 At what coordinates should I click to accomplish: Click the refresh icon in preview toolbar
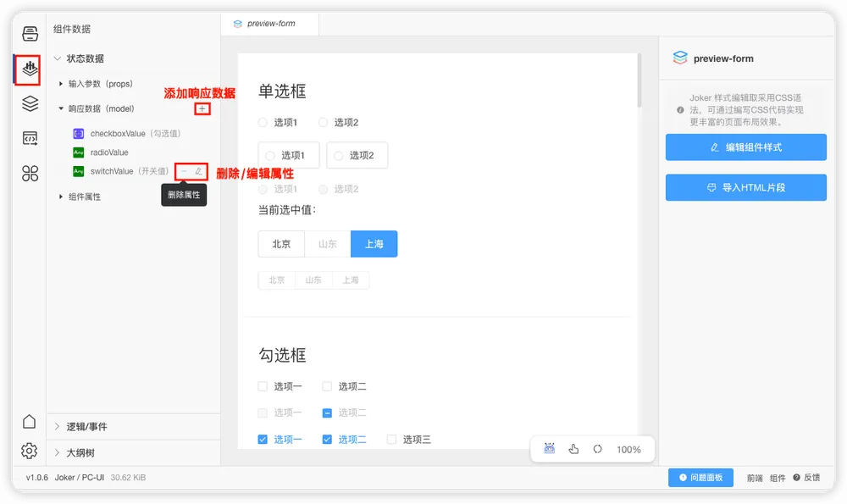(x=597, y=449)
